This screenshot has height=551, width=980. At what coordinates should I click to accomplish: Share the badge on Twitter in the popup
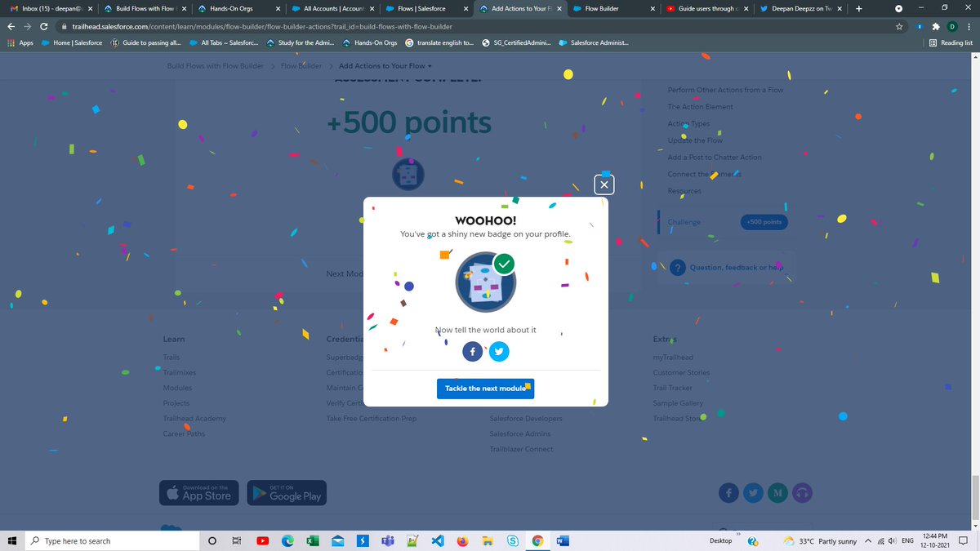coord(498,351)
